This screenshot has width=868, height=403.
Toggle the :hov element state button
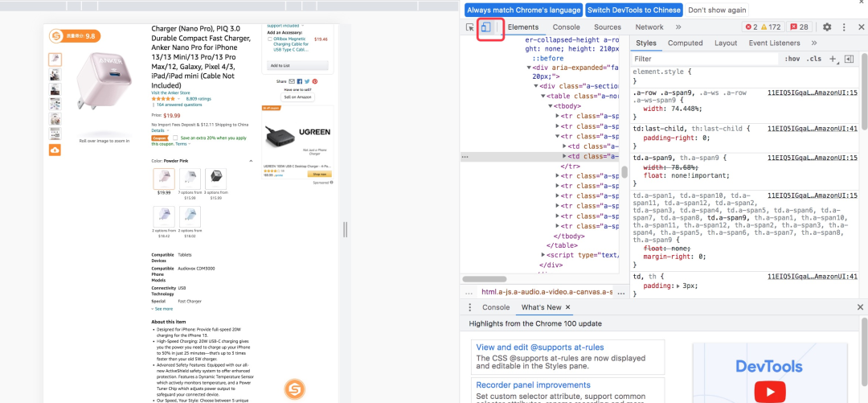pos(792,59)
